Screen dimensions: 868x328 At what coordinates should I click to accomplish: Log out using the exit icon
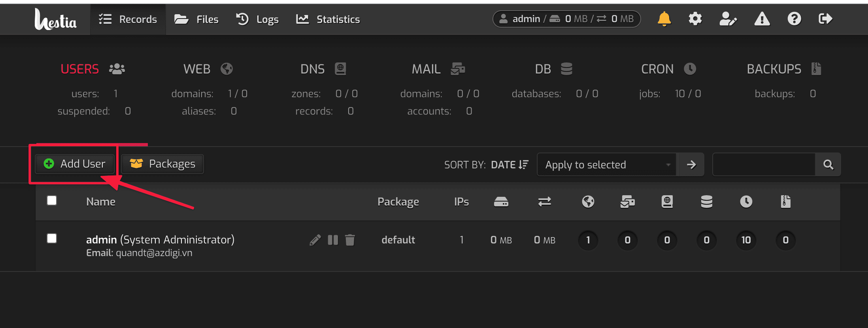coord(825,19)
